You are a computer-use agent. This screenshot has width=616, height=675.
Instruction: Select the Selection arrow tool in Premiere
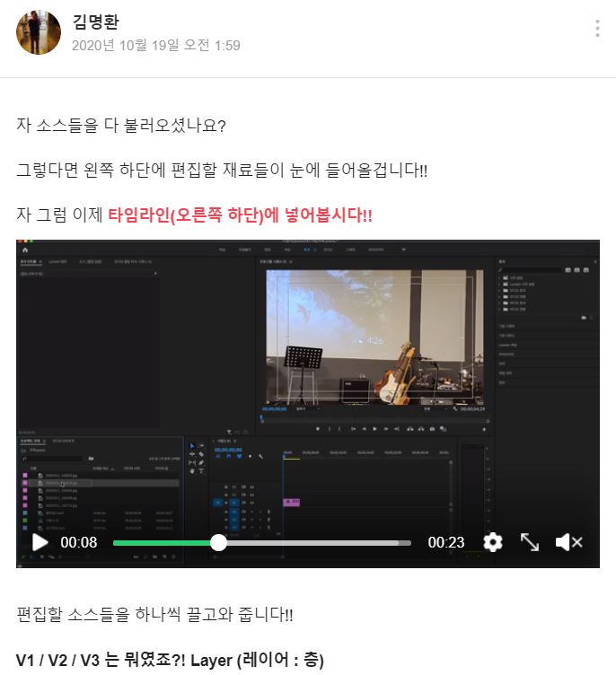[x=190, y=445]
